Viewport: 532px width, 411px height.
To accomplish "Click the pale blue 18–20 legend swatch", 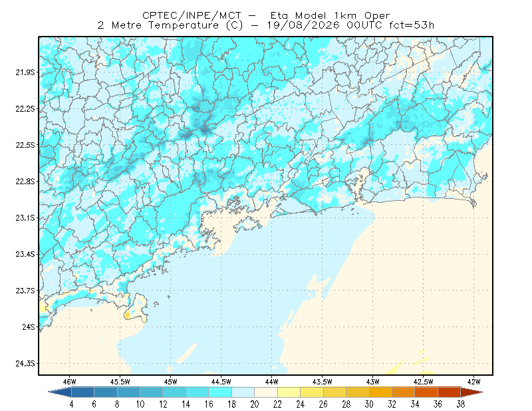I will coord(243,392).
